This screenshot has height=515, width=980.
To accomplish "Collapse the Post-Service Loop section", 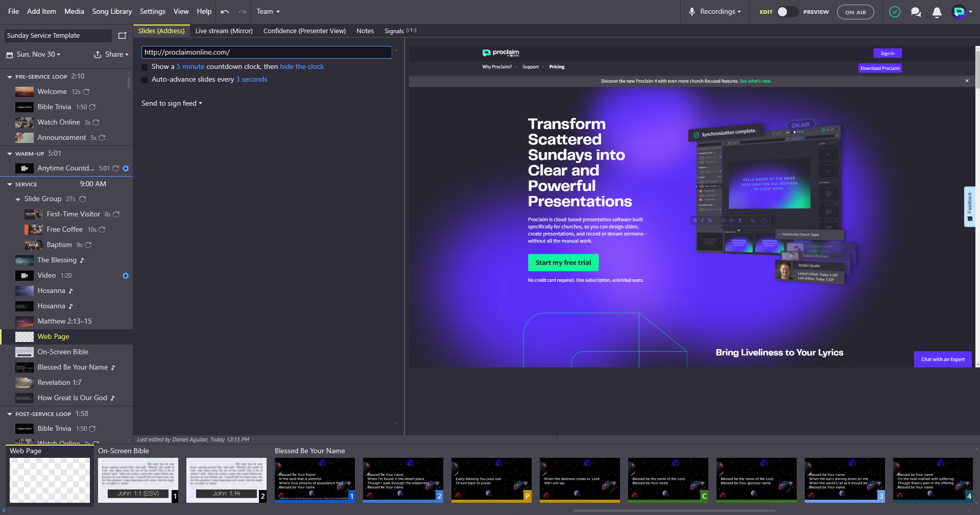I will click(10, 414).
